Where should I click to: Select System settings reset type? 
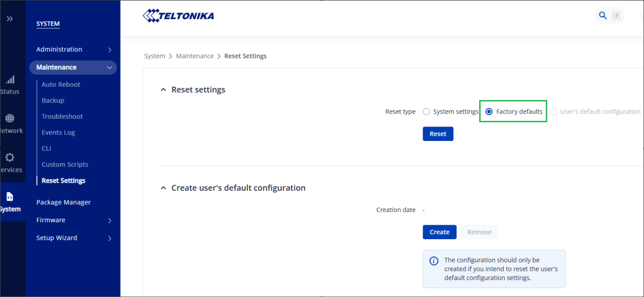(x=426, y=112)
